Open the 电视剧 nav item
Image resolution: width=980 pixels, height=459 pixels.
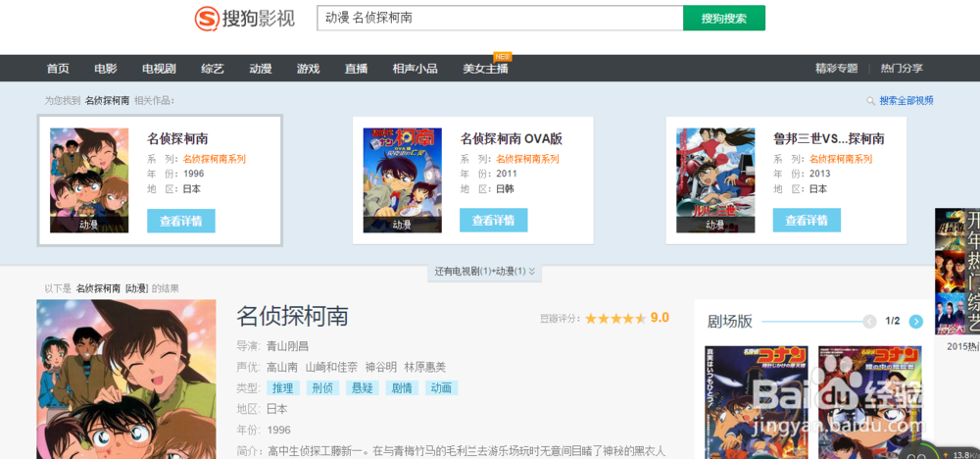[159, 69]
